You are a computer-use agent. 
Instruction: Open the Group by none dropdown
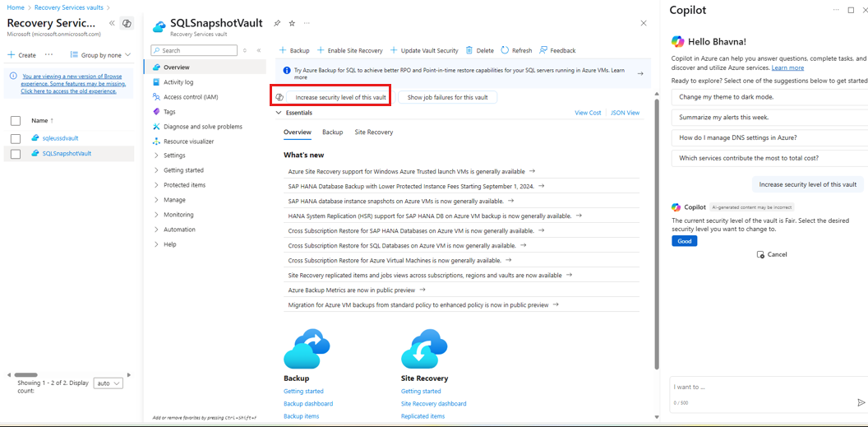coord(101,55)
